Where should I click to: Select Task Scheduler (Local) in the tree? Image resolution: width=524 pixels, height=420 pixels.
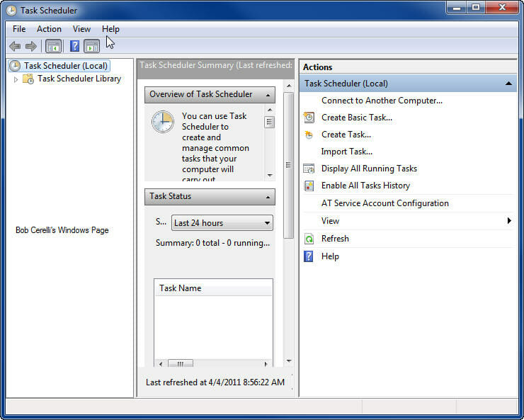pyautogui.click(x=65, y=66)
